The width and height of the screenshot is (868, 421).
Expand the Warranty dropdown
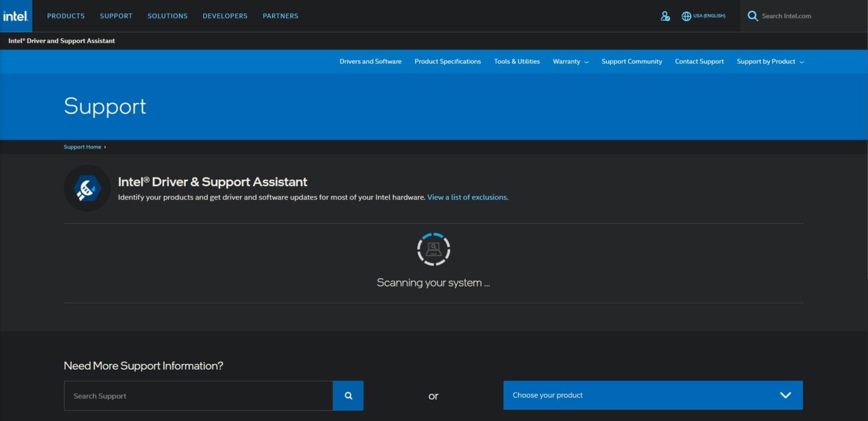tap(570, 61)
